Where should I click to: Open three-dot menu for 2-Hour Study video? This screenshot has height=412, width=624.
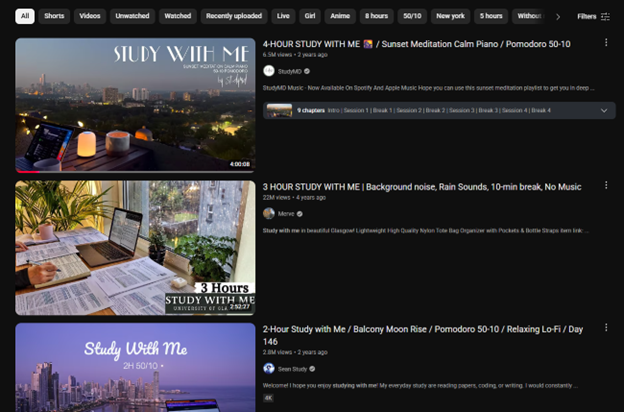pyautogui.click(x=606, y=329)
